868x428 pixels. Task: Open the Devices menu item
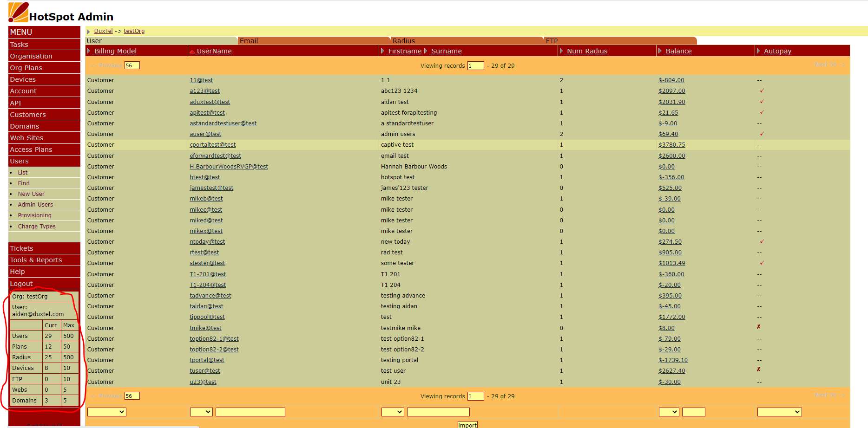[44, 79]
